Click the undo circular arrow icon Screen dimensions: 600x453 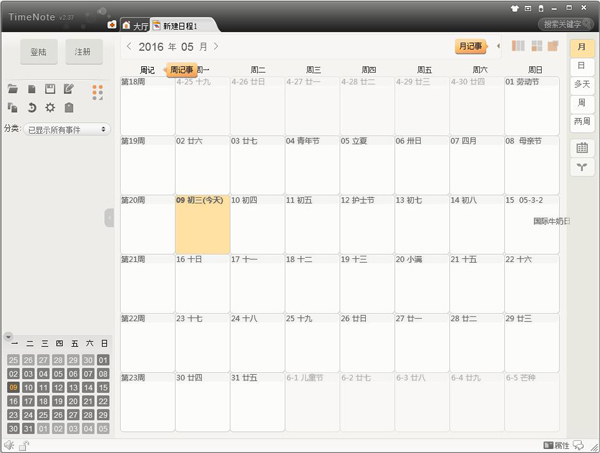[x=32, y=108]
